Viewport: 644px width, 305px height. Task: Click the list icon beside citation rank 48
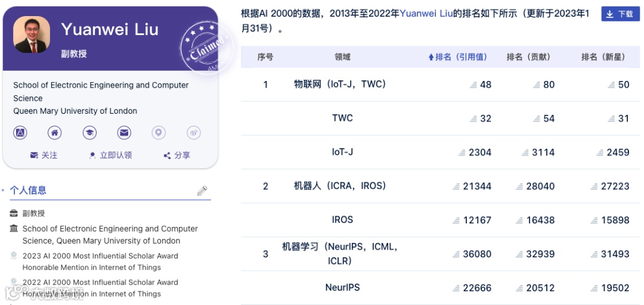point(473,85)
